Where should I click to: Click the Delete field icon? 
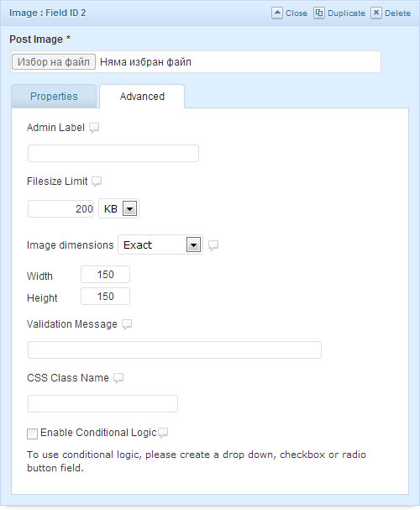(x=376, y=13)
